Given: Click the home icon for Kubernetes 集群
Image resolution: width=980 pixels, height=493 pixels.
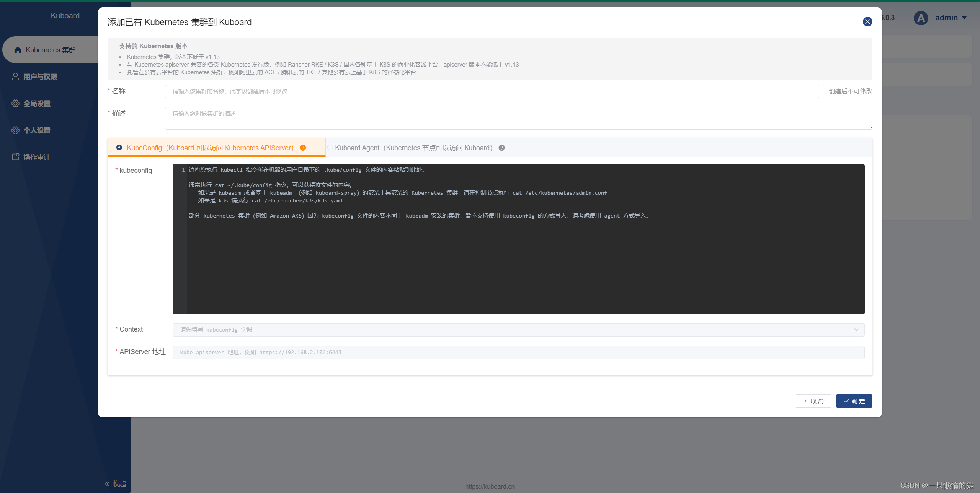Looking at the screenshot, I should [18, 50].
